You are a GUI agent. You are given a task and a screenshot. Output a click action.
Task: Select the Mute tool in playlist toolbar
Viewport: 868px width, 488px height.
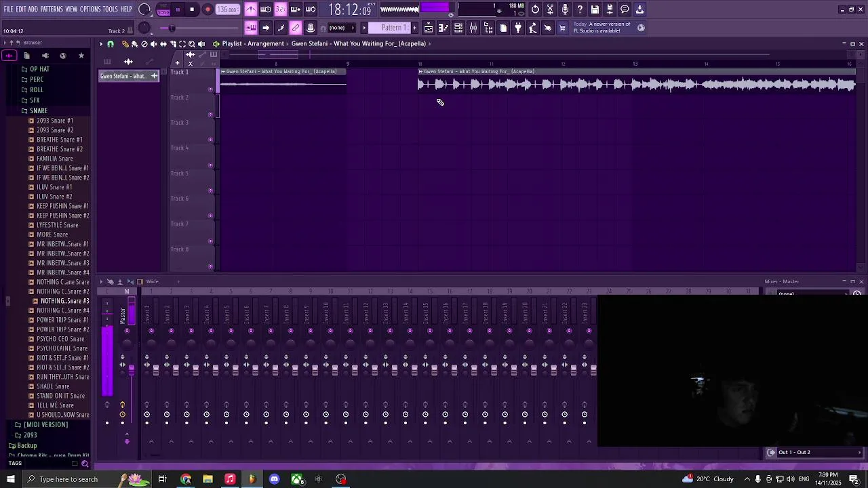[x=153, y=43]
